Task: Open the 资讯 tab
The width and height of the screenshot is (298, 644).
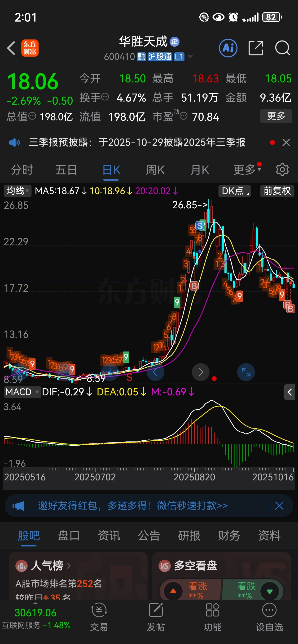Action: [109, 536]
